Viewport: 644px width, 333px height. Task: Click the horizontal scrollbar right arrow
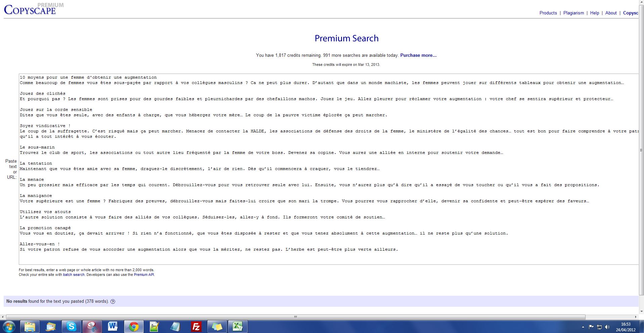pyautogui.click(x=635, y=317)
